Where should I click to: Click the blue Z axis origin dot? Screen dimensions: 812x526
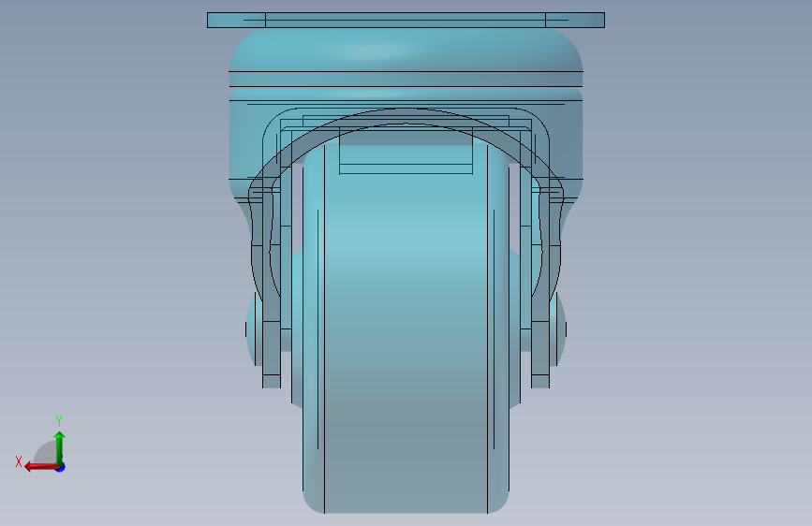(x=61, y=467)
